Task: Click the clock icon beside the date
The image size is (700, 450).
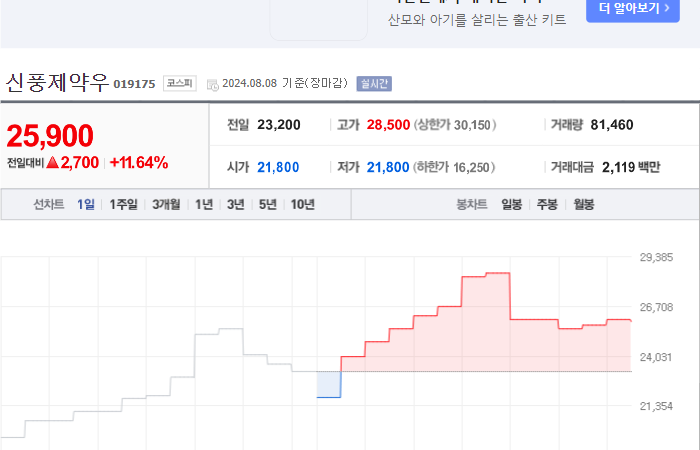Action: [212, 84]
